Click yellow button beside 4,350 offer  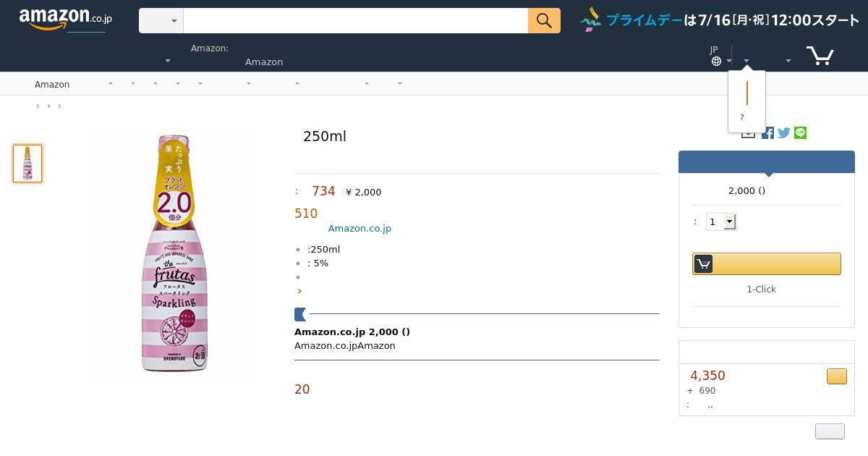[836, 376]
